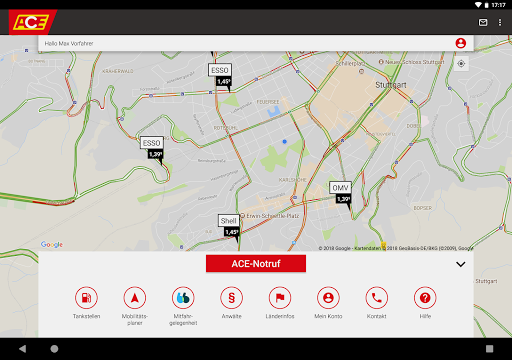Center map on my location
Image resolution: width=512 pixels, height=360 pixels.
click(x=461, y=64)
